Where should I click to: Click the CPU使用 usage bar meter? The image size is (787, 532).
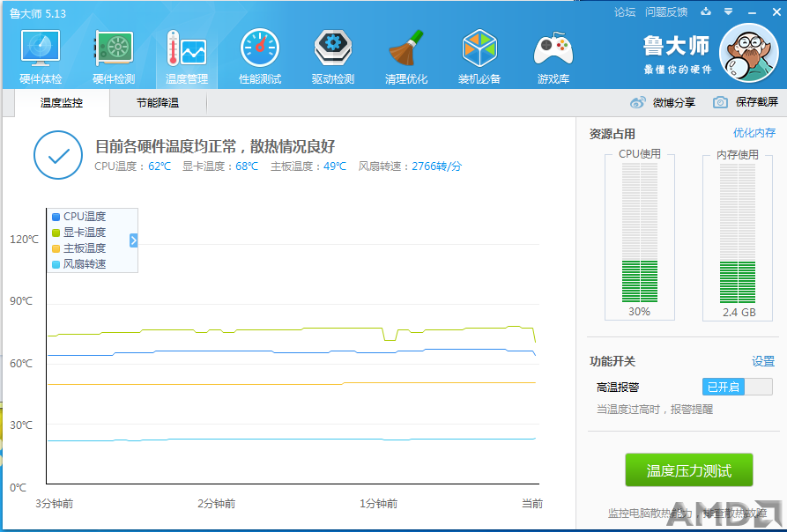point(640,233)
